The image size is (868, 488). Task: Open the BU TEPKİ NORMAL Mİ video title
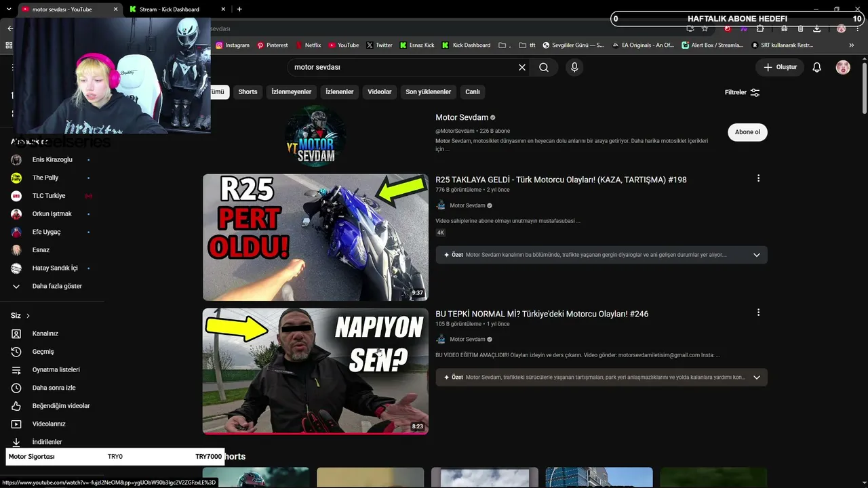(542, 314)
